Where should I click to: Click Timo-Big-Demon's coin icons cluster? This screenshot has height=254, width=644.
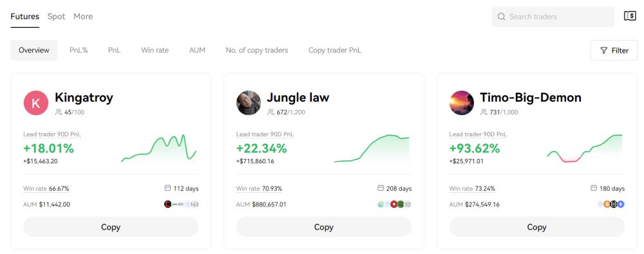click(611, 204)
